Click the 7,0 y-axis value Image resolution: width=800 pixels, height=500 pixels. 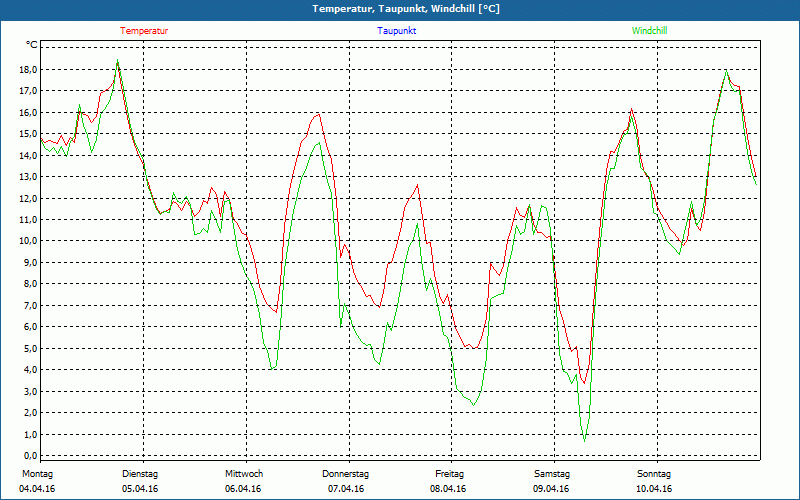coord(31,305)
